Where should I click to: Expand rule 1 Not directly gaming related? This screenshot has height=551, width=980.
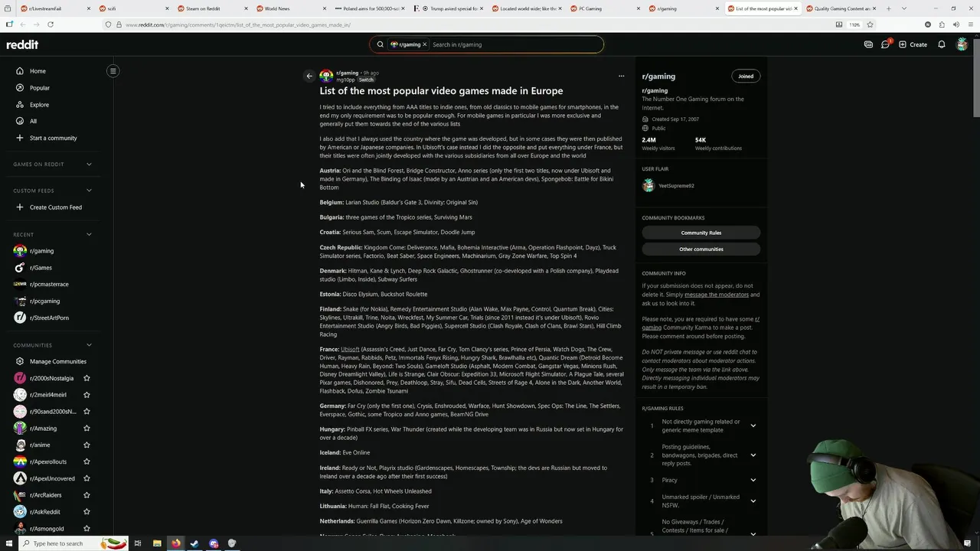(x=753, y=425)
